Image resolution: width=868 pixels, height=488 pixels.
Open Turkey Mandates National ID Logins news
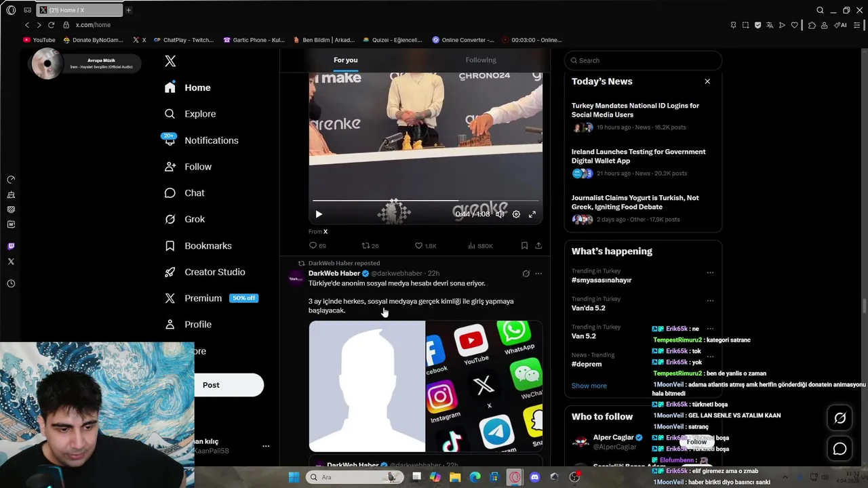tap(635, 110)
